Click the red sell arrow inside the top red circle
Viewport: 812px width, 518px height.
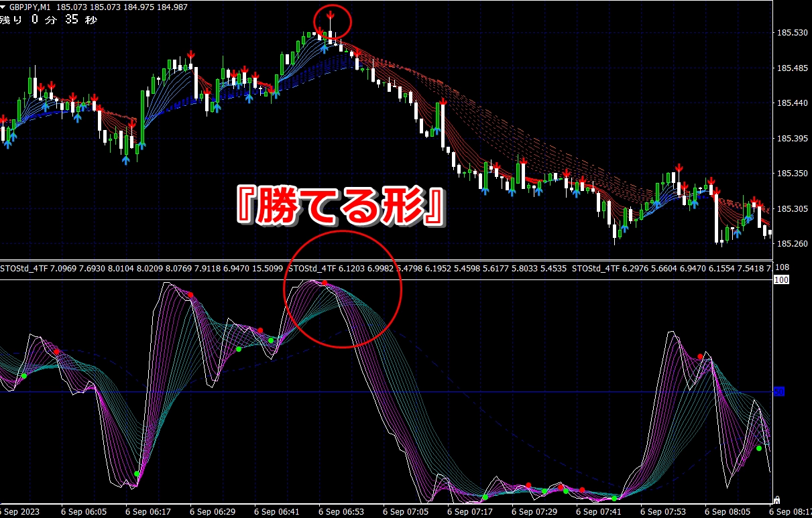click(x=330, y=15)
